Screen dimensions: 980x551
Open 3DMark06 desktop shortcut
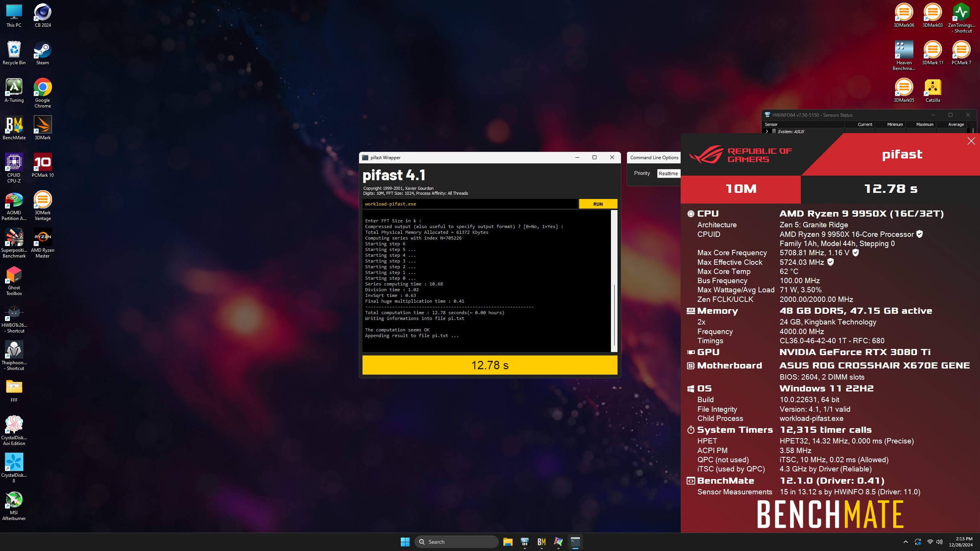[x=904, y=15]
